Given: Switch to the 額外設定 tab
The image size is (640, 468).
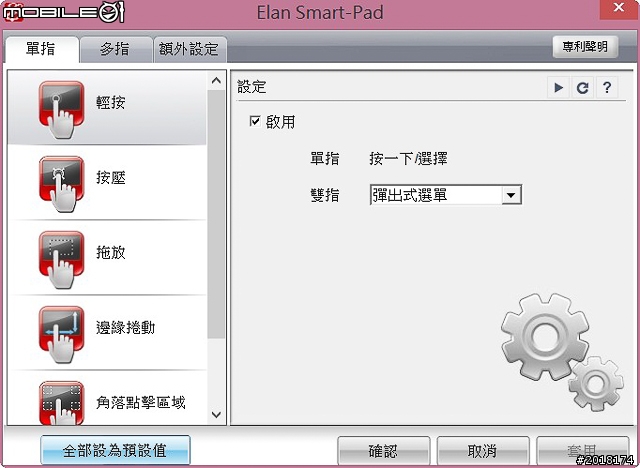Looking at the screenshot, I should (x=189, y=49).
